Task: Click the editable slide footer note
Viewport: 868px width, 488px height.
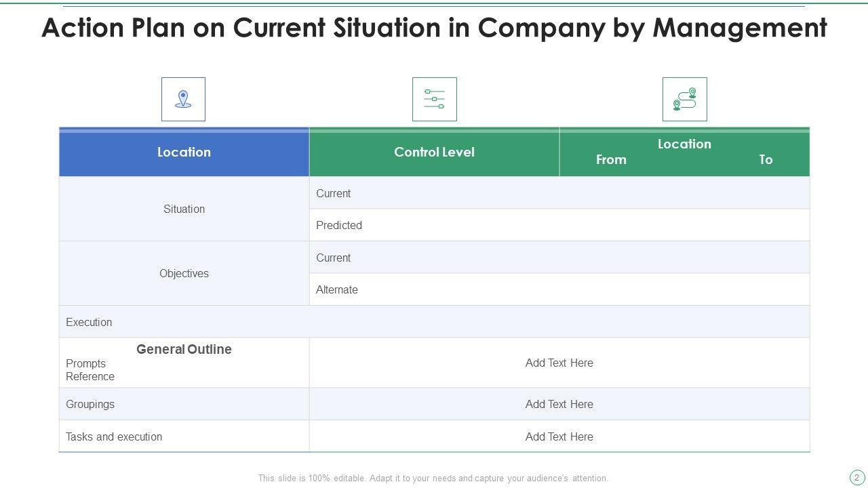Action: tap(433, 478)
